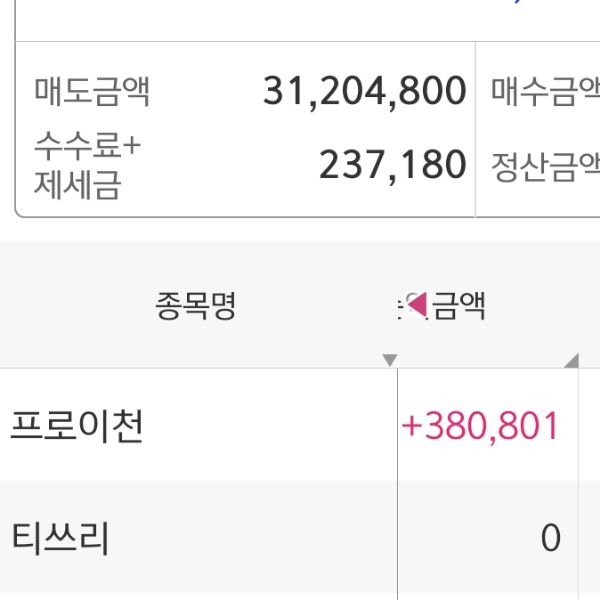Click the gray corner triangle at header right

pyautogui.click(x=571, y=360)
